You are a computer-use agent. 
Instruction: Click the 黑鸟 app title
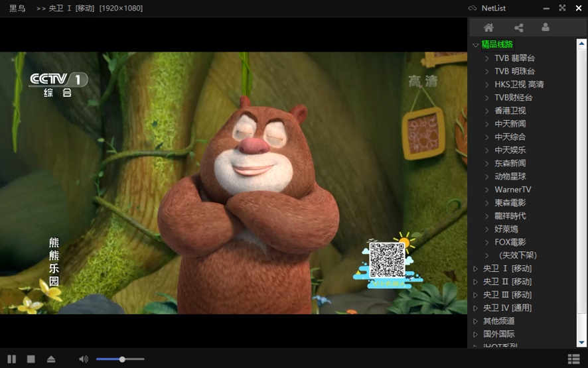click(x=17, y=8)
